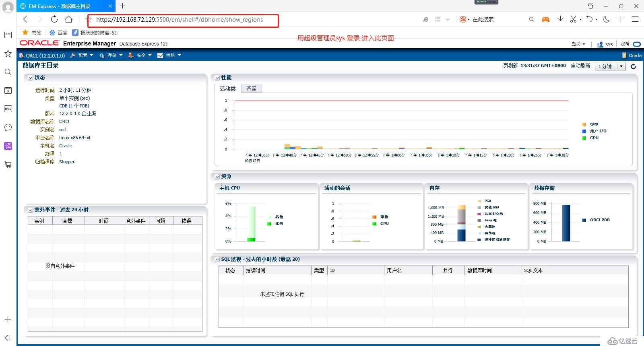The width and height of the screenshot is (644, 346).
Task: Click the search magnifier in the search box
Action: point(531,19)
